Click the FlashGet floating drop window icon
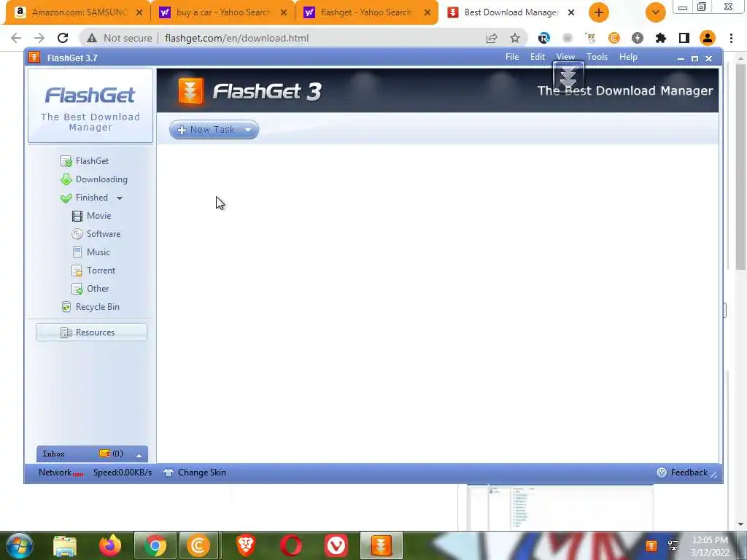Screen dimensions: 747x560 pyautogui.click(x=568, y=76)
